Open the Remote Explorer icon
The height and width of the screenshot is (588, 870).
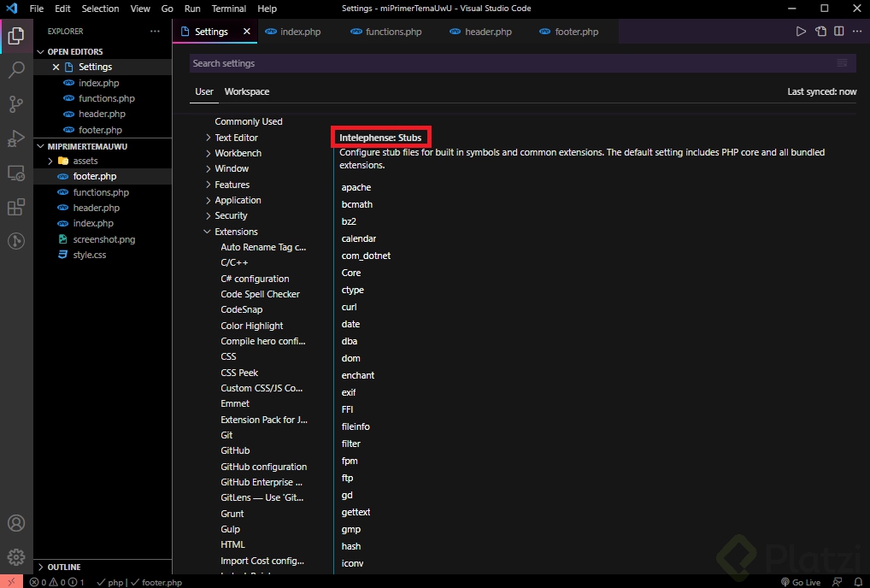click(16, 173)
